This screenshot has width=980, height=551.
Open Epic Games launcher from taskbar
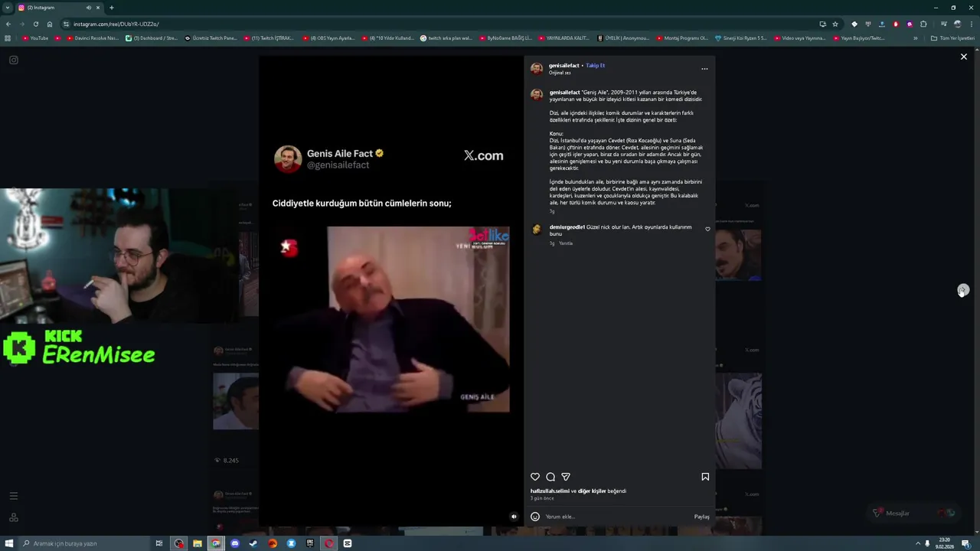(x=310, y=543)
